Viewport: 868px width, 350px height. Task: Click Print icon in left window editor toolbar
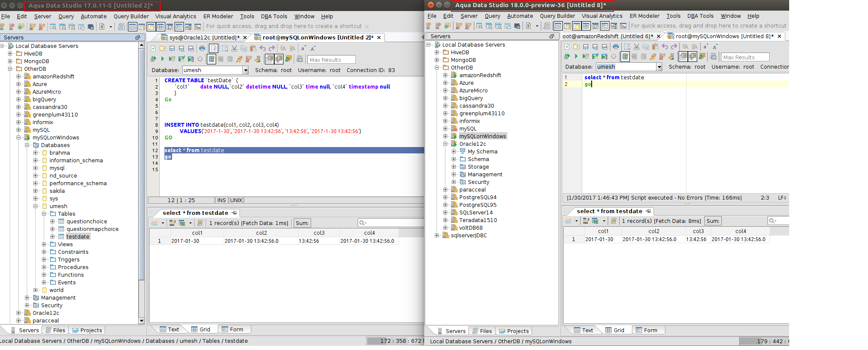[202, 48]
